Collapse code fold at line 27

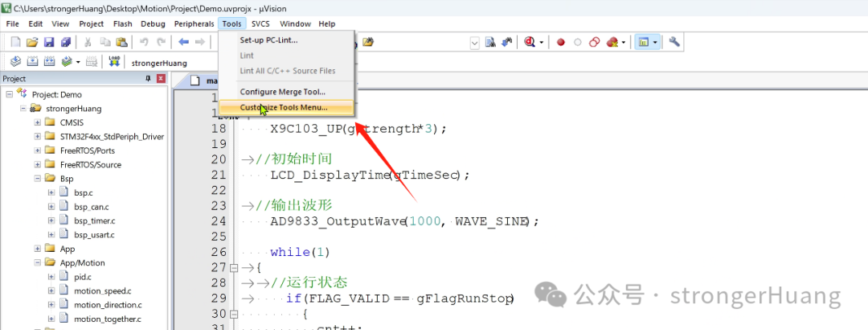(234, 268)
